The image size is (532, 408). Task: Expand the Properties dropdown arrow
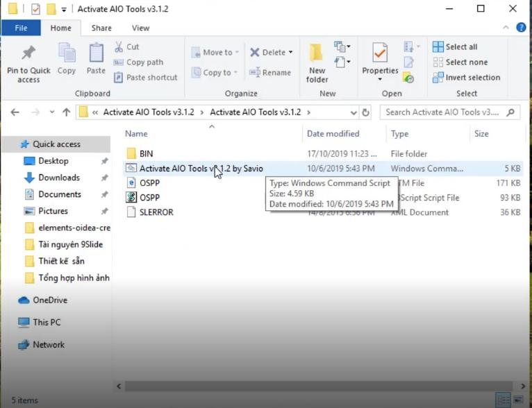[x=380, y=79]
